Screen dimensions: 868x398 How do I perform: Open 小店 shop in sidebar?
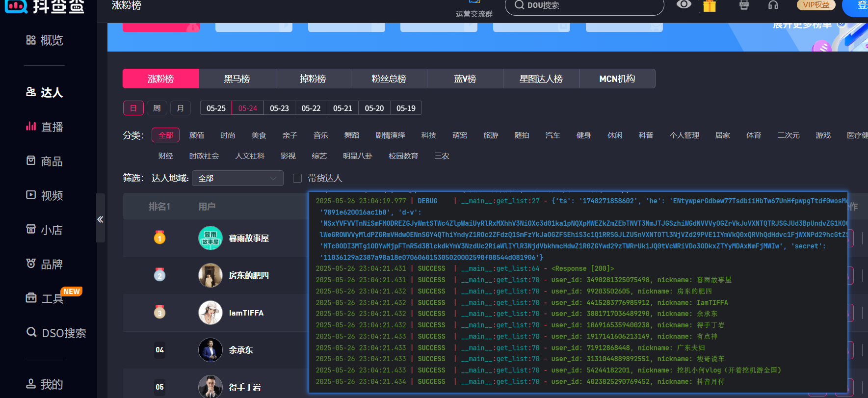[44, 230]
